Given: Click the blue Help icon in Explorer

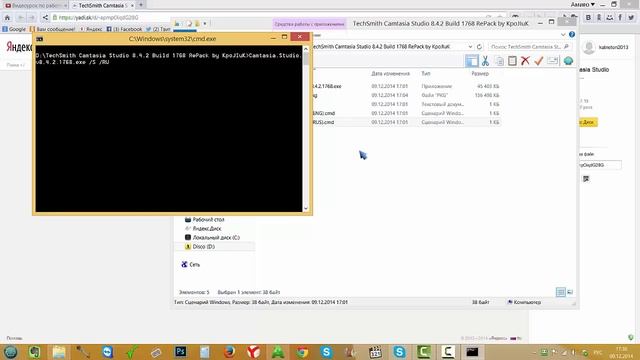Looking at the screenshot, I should 572,35.
